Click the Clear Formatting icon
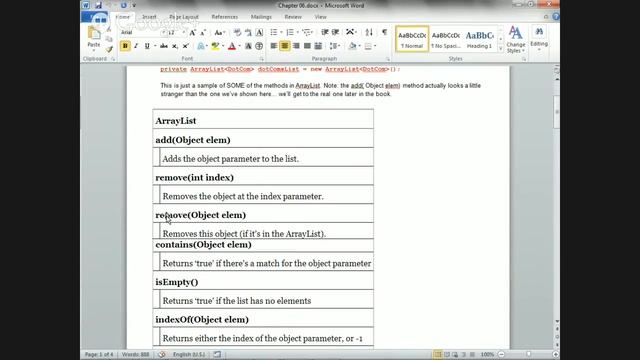This screenshot has height=360, width=640. click(237, 32)
